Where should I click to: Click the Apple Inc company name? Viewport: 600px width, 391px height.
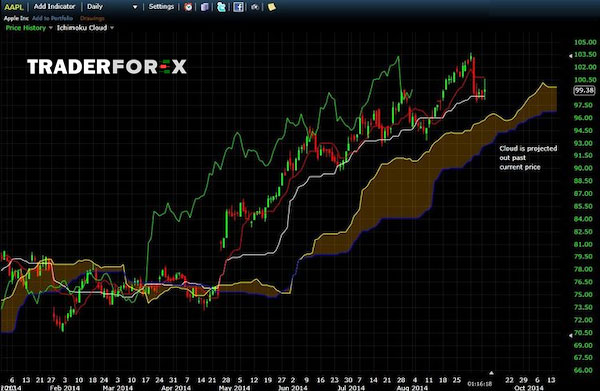point(16,18)
